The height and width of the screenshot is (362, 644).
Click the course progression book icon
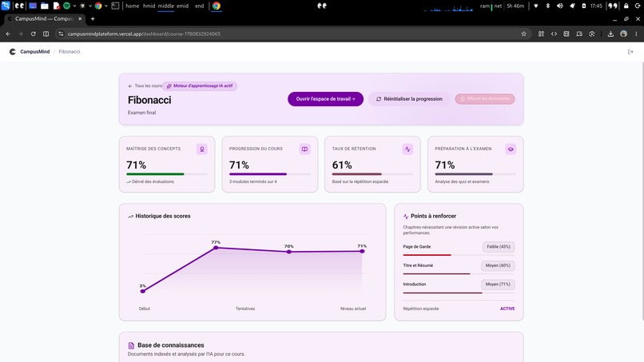304,149
